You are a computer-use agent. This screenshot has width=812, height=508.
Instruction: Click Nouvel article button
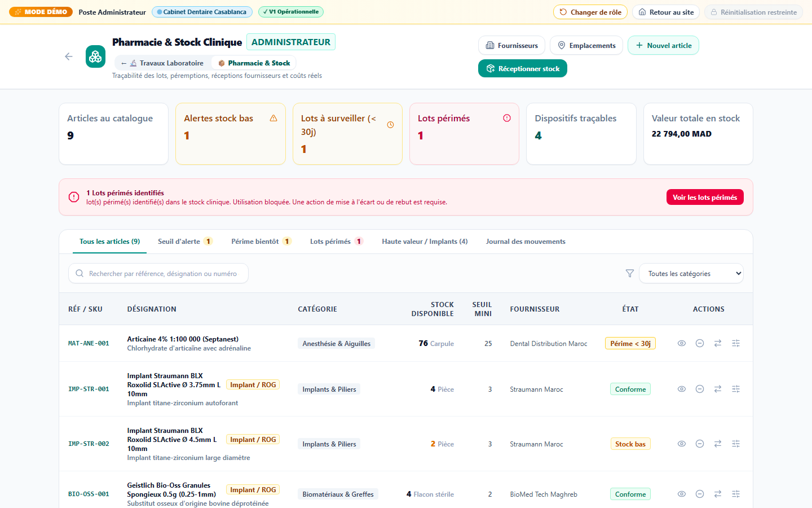pyautogui.click(x=663, y=45)
